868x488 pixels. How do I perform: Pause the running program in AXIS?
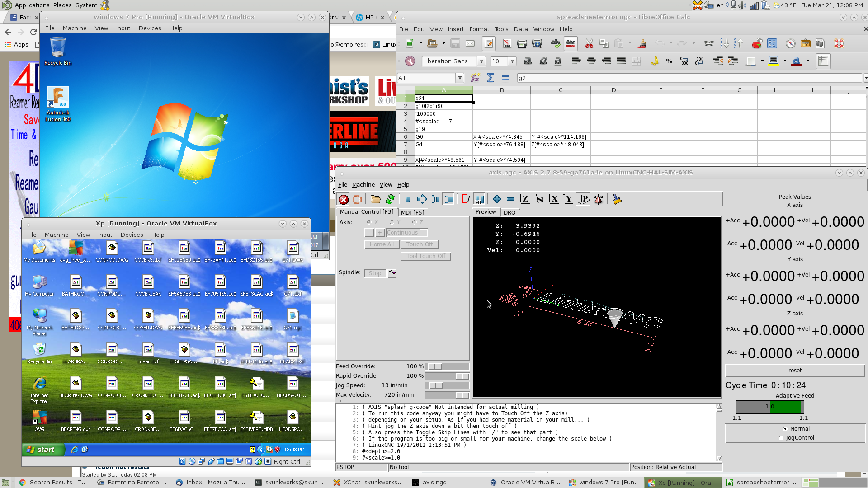(x=435, y=199)
